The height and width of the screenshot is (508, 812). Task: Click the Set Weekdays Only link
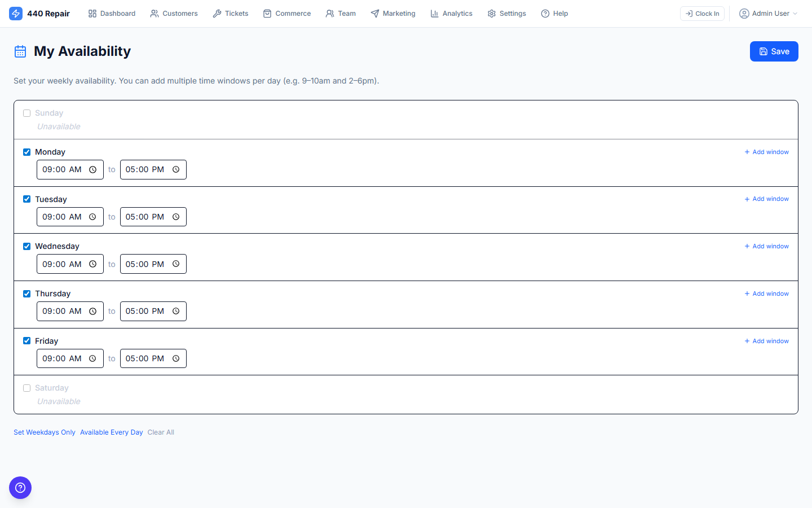click(x=45, y=432)
